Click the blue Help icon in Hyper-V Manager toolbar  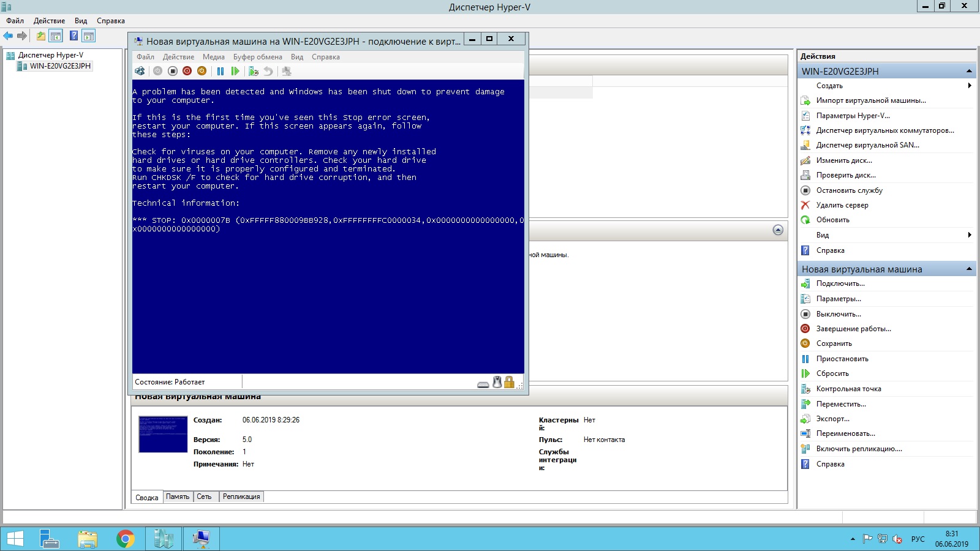(x=73, y=36)
